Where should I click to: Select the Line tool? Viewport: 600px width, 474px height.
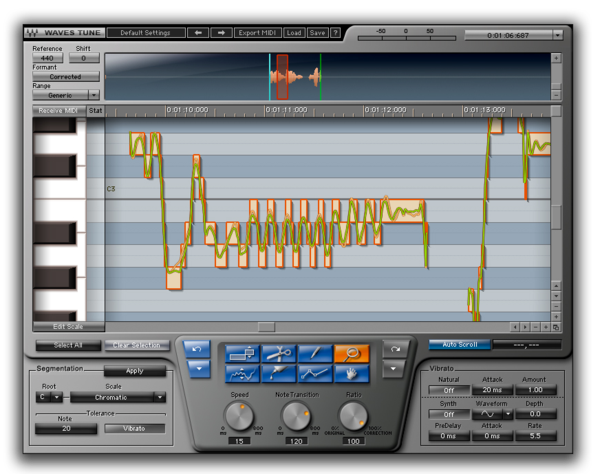click(x=315, y=374)
